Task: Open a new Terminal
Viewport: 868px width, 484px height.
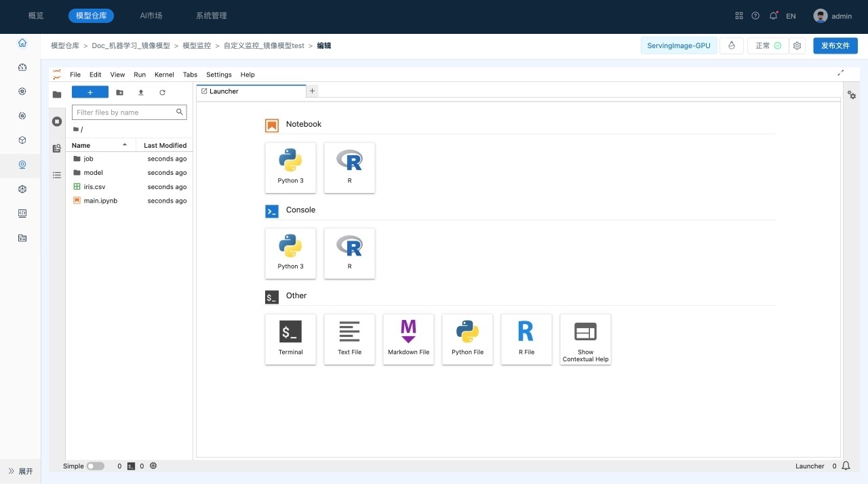Action: 290,339
